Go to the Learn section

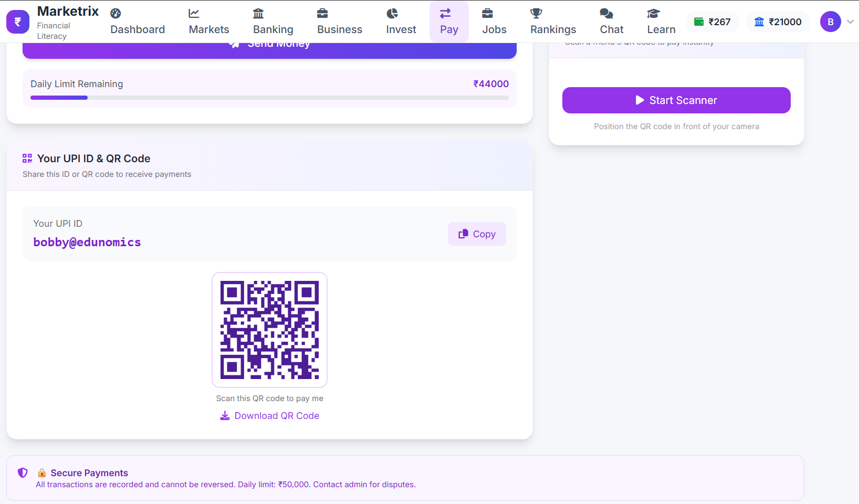pos(661,22)
